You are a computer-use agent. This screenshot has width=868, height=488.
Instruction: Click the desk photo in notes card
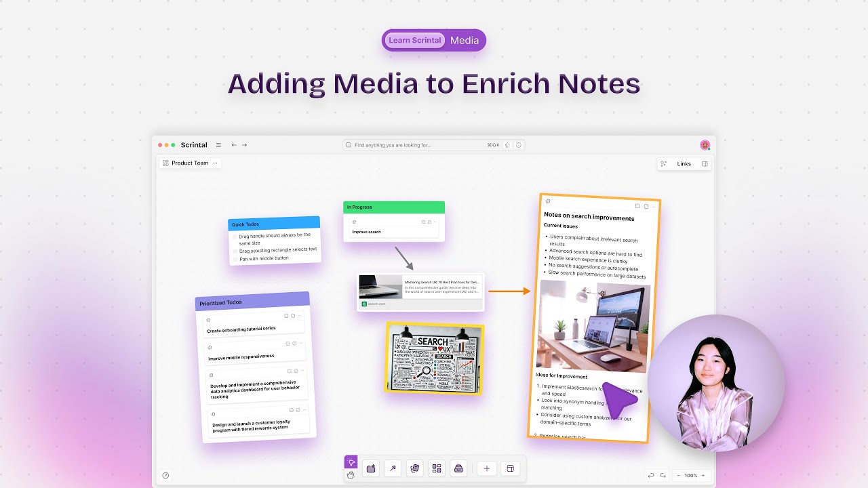[x=593, y=327]
